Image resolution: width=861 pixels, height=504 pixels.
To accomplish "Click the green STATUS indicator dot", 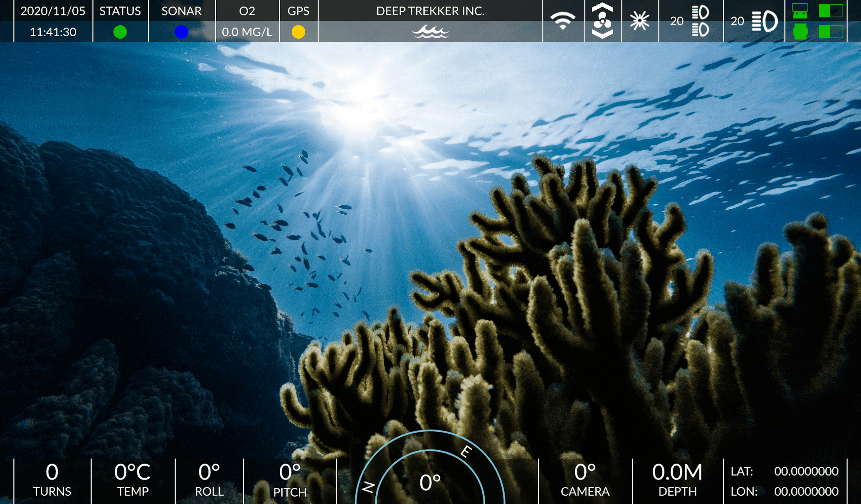I will pyautogui.click(x=120, y=32).
